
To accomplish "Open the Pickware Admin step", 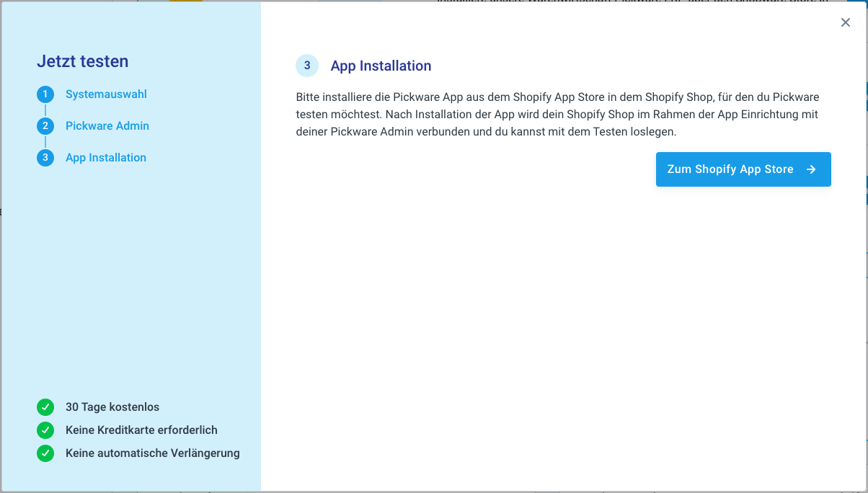I will pos(107,126).
